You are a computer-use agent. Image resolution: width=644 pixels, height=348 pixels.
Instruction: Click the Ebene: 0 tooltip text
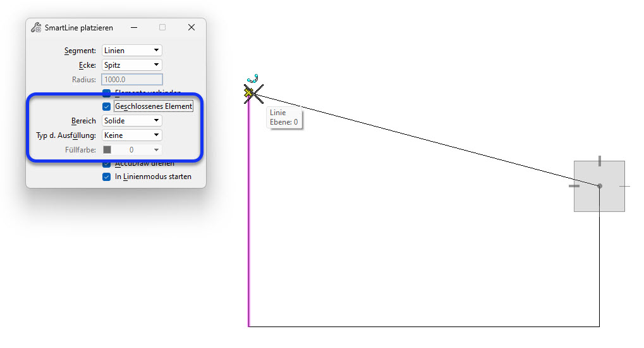[284, 122]
